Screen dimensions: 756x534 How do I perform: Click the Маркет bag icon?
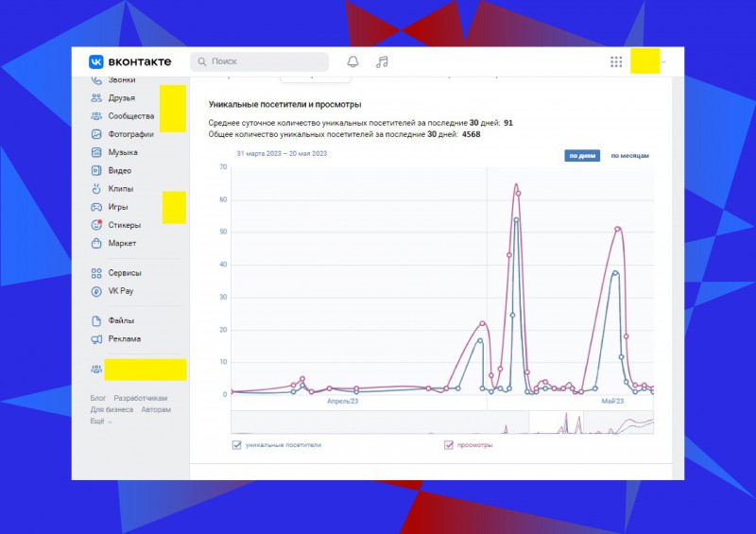click(96, 243)
